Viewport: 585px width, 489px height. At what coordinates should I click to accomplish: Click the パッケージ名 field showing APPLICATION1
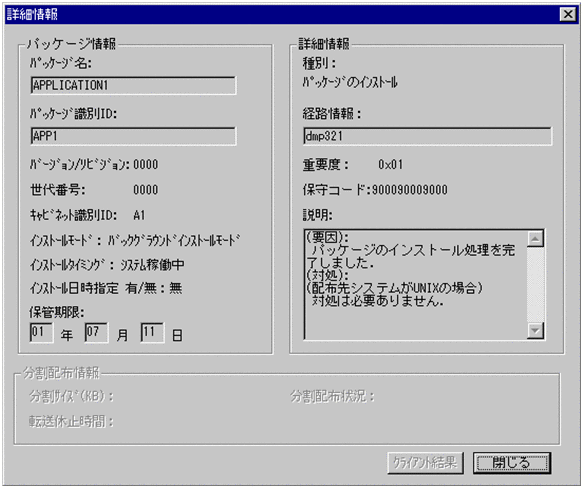(x=133, y=85)
